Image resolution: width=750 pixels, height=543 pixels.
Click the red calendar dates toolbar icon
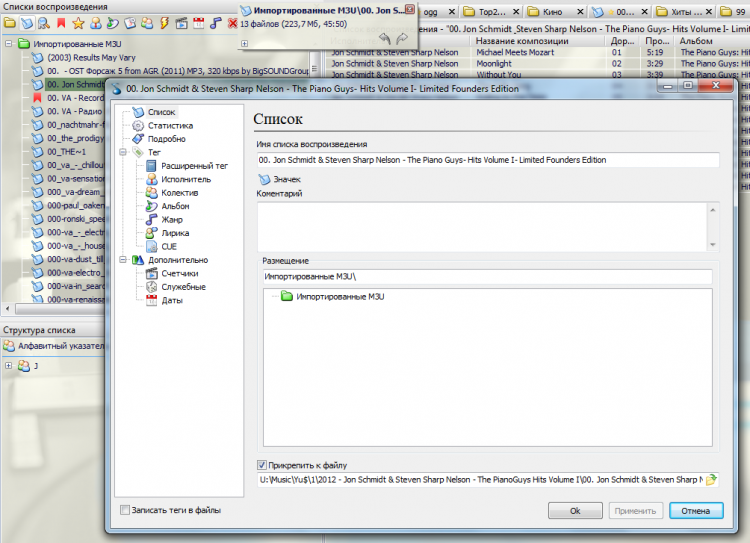[199, 22]
